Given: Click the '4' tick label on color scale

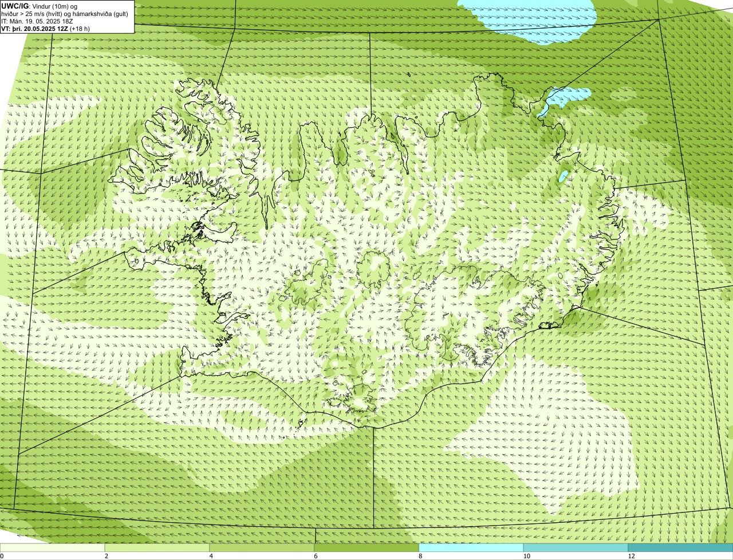Looking at the screenshot, I should tap(211, 556).
